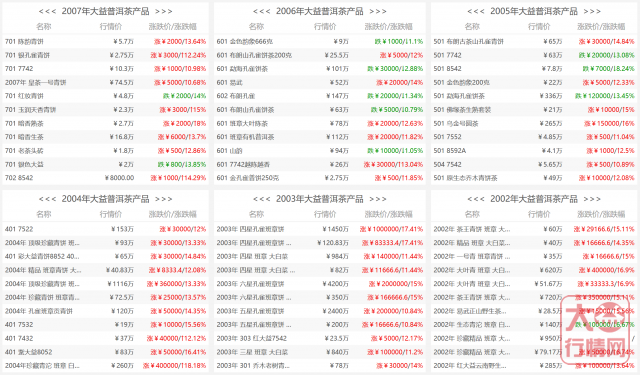
Task: Click the 涨跌价/涨跌幅 column header in the 2005 table
Action: (x=601, y=27)
